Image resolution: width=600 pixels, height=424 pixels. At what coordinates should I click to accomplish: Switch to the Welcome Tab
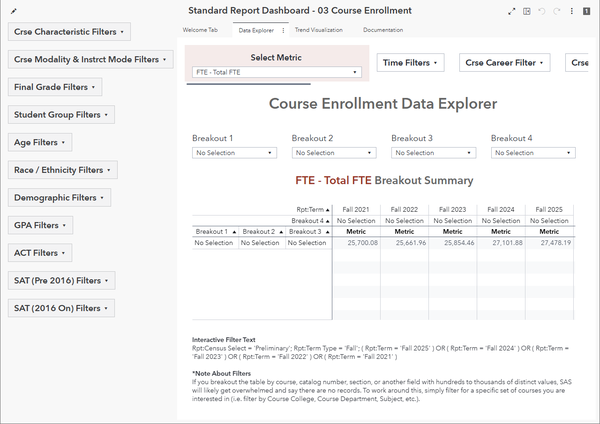pos(200,30)
